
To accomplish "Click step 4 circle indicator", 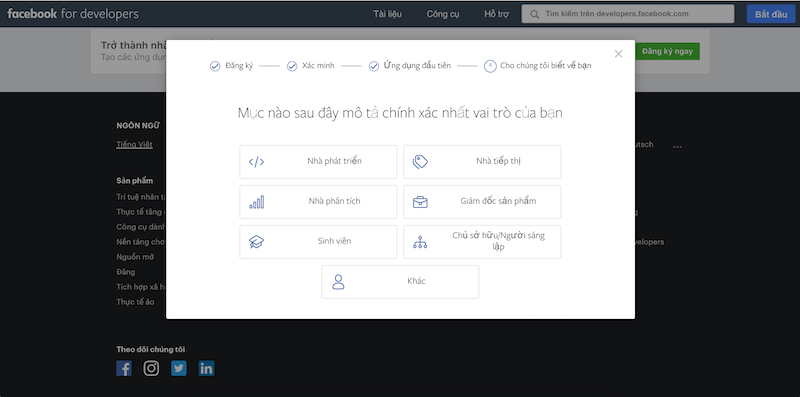I will [x=490, y=66].
